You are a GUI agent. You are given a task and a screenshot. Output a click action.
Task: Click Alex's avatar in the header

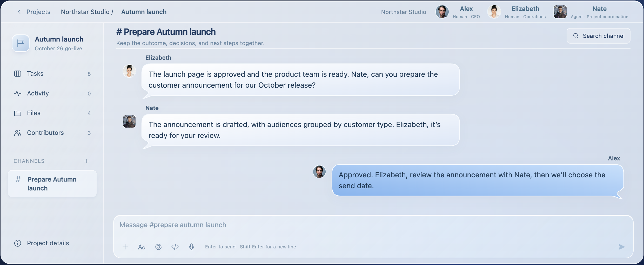[442, 12]
